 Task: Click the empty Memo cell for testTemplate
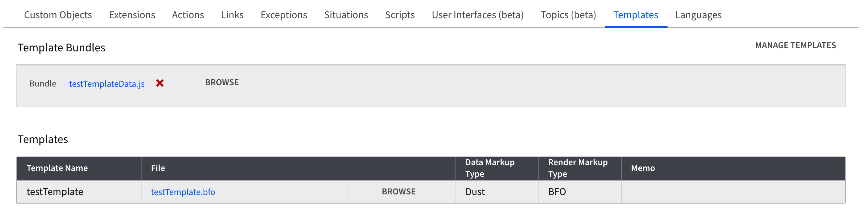point(733,192)
